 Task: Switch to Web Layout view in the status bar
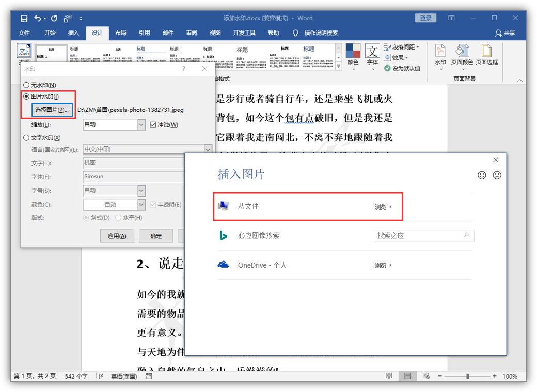tap(426, 376)
